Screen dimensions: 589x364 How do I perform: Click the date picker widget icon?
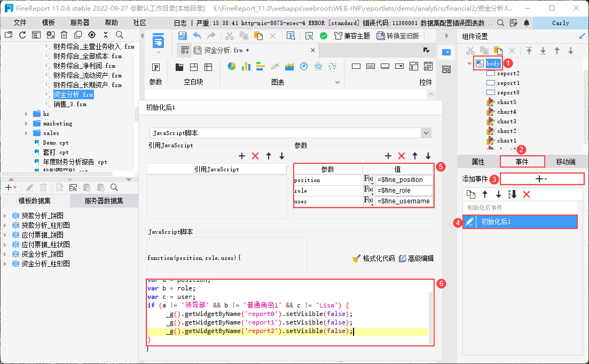428,67
